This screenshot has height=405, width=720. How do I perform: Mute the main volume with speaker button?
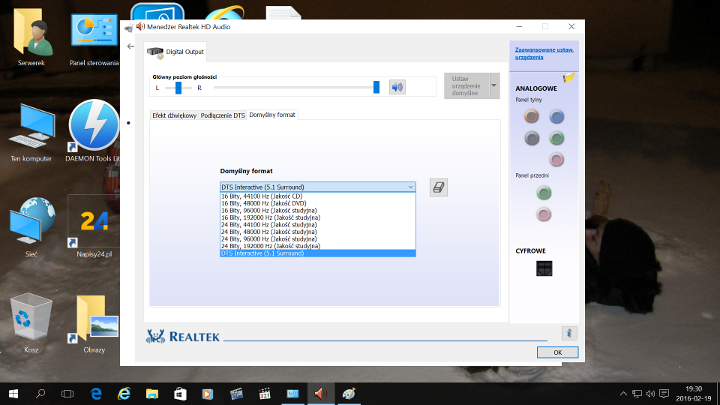[x=397, y=87]
